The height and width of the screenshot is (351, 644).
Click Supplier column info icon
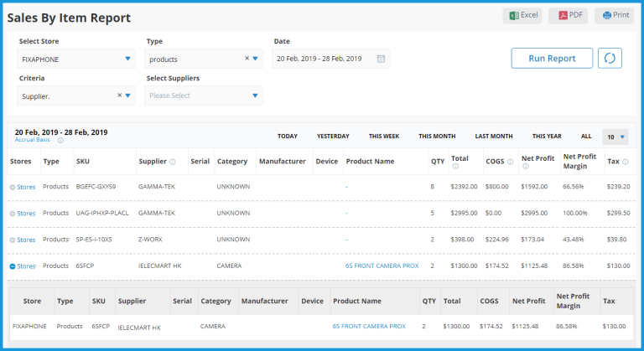[x=173, y=162]
